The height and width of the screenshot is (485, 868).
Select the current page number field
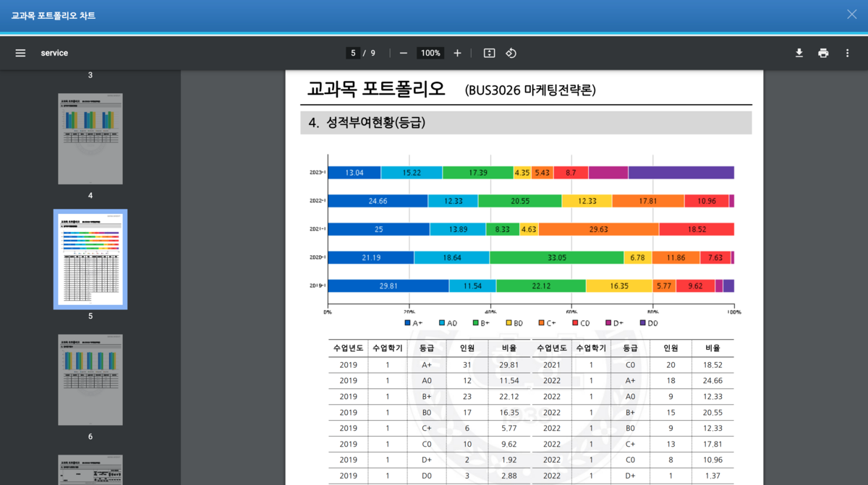point(353,53)
